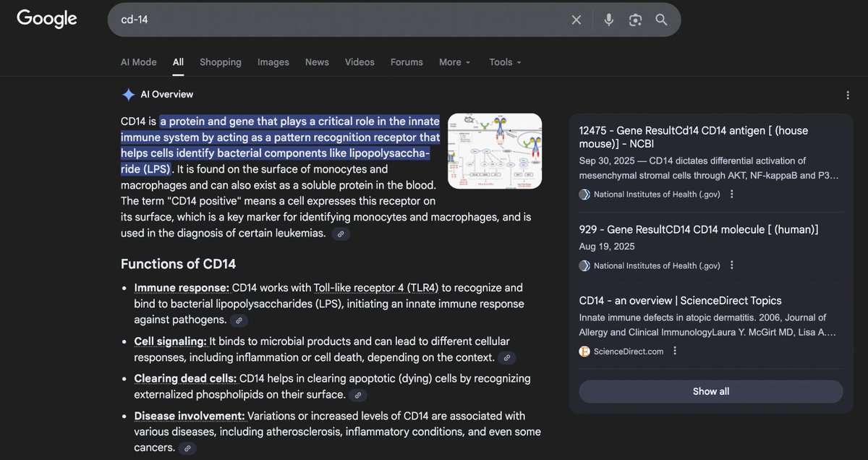The height and width of the screenshot is (460, 868).
Task: Click the 'Innate immune defects in atopic dermatitis' snippet
Action: [708, 325]
